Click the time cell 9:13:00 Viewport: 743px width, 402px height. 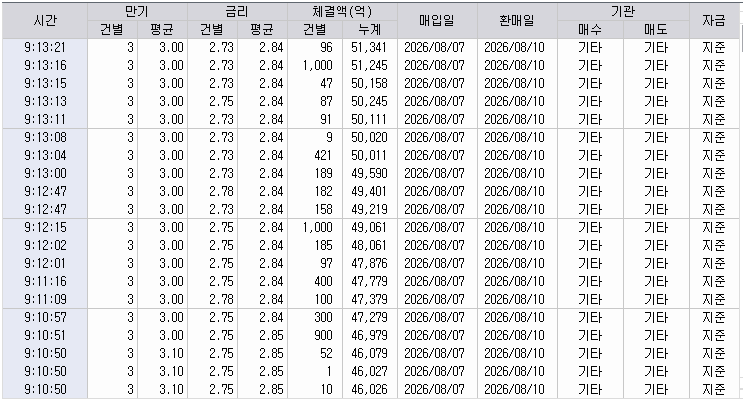(45, 174)
